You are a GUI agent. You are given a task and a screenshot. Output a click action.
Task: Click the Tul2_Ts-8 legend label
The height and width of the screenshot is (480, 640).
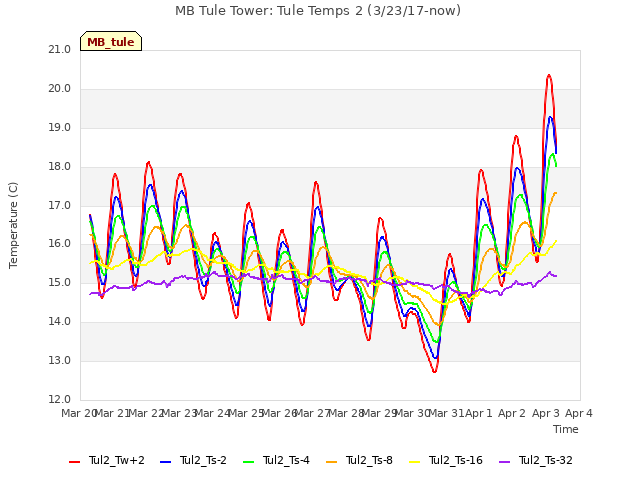(369, 461)
